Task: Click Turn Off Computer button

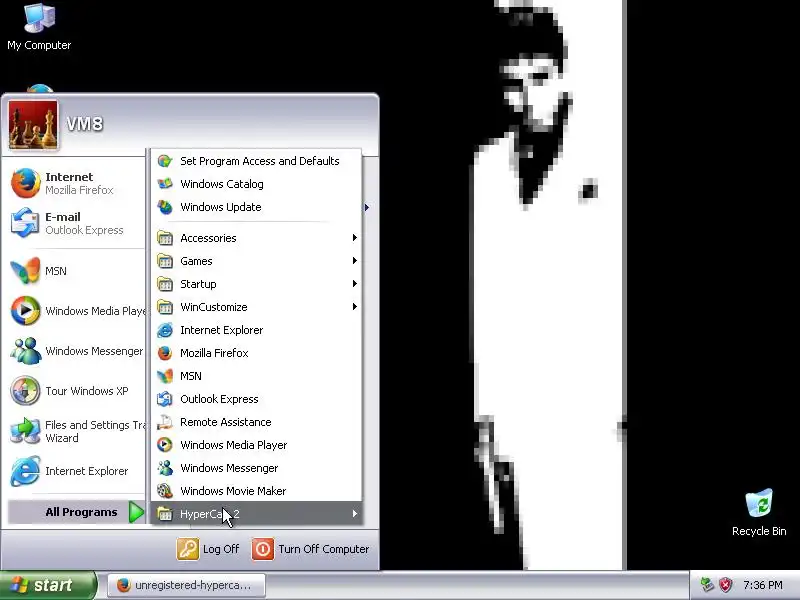Action: (x=310, y=549)
